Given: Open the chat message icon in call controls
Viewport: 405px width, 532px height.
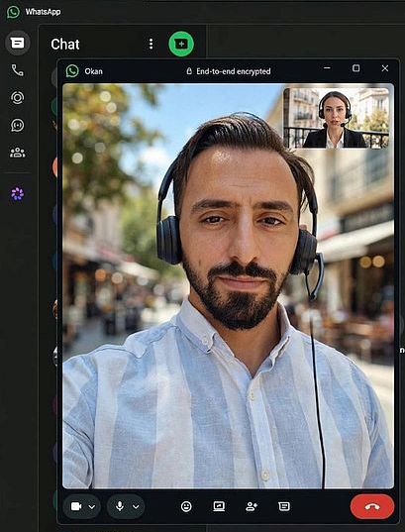Looking at the screenshot, I should 284,506.
